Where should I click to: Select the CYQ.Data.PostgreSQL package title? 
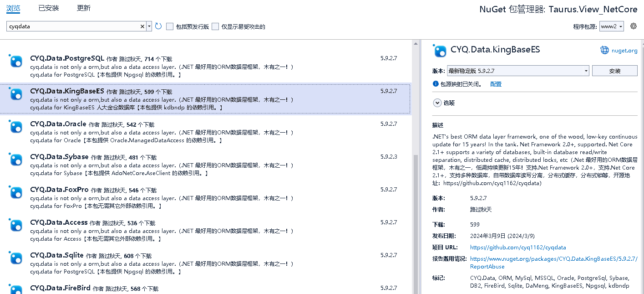pyautogui.click(x=67, y=58)
